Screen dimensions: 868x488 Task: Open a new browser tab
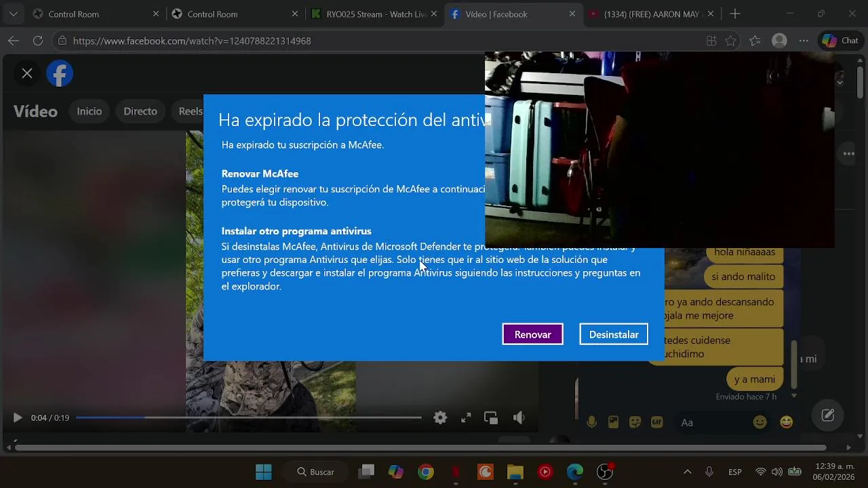point(735,14)
